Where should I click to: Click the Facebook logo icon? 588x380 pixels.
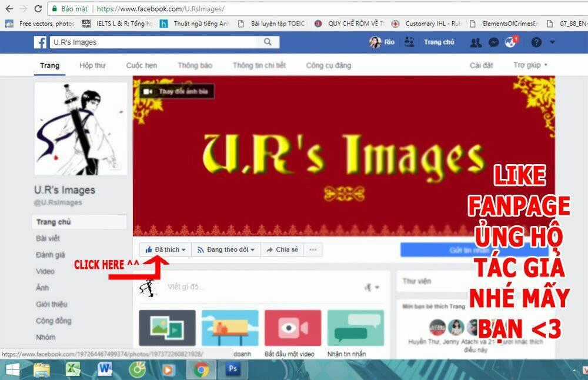coord(40,42)
